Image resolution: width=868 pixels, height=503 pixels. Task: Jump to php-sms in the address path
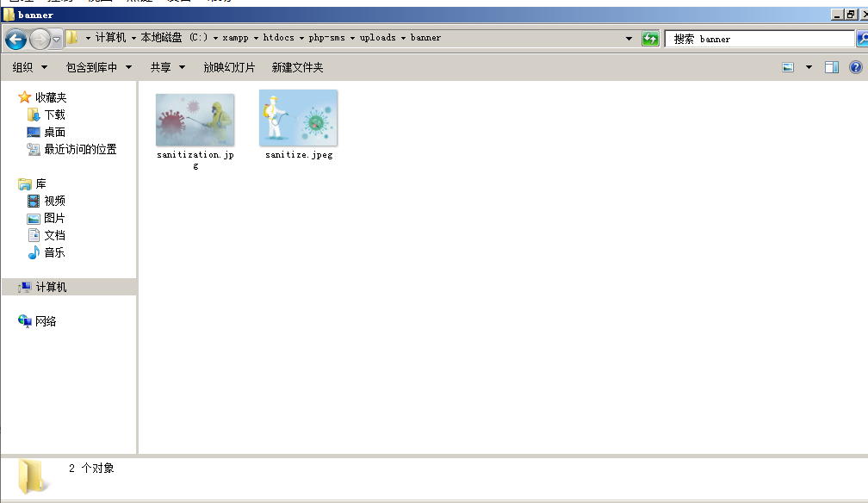[326, 38]
